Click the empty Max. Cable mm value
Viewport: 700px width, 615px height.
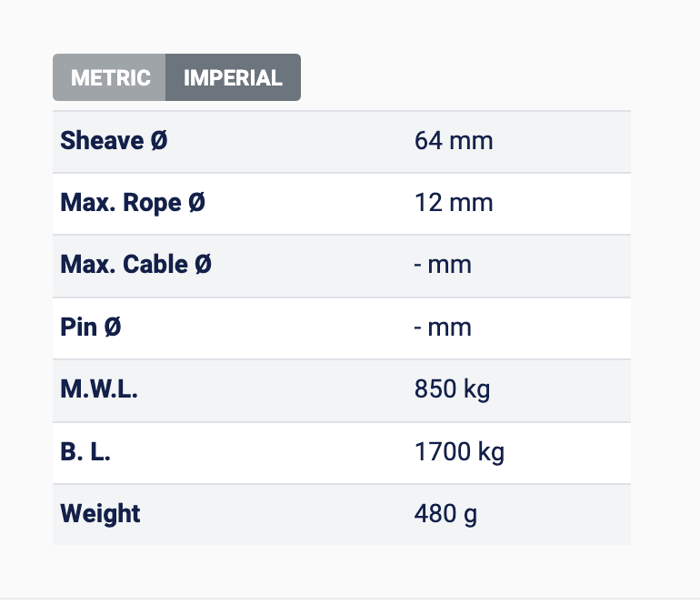click(443, 265)
